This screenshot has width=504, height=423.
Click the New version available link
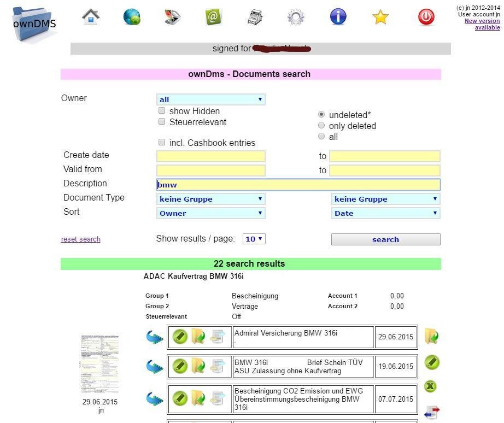483,21
